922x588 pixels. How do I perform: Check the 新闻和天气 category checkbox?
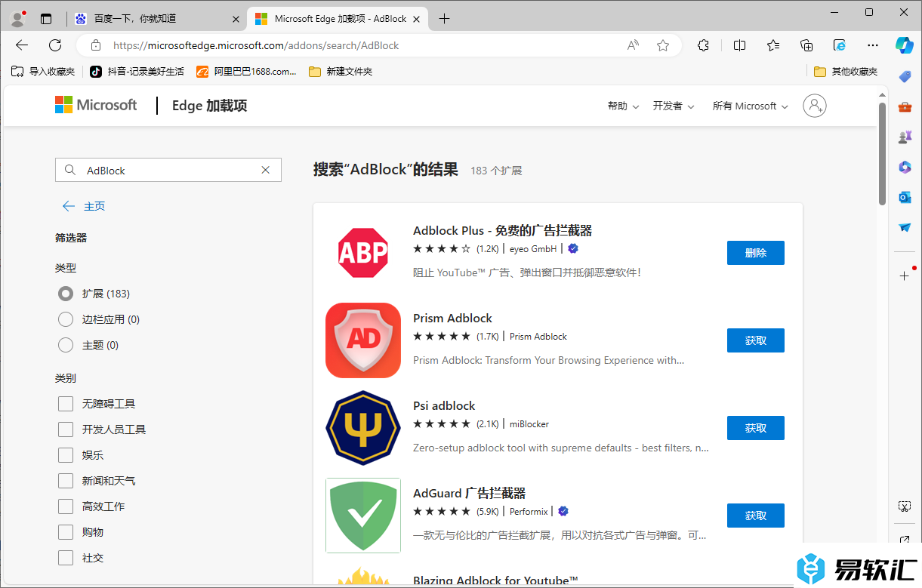(x=66, y=481)
